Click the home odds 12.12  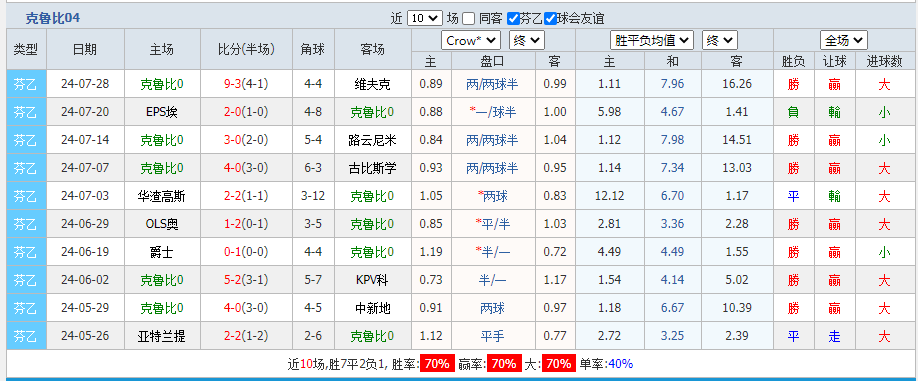[x=609, y=197]
